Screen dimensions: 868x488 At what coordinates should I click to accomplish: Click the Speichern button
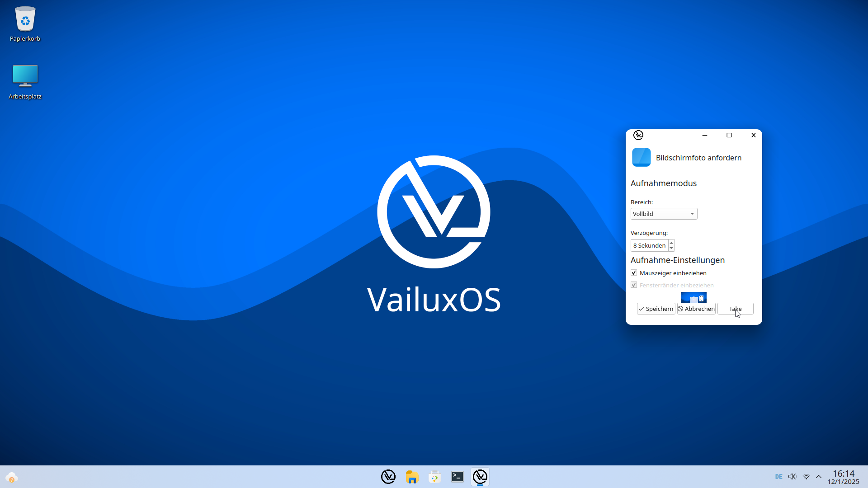point(656,309)
